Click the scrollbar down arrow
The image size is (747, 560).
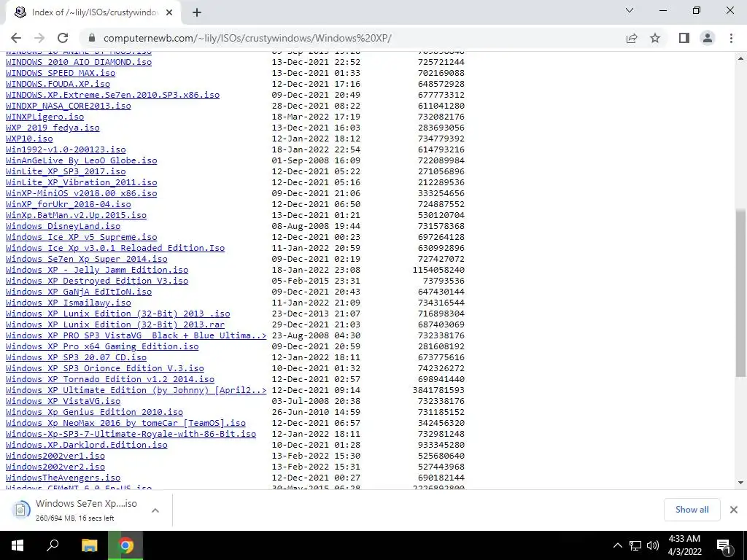[x=741, y=483]
